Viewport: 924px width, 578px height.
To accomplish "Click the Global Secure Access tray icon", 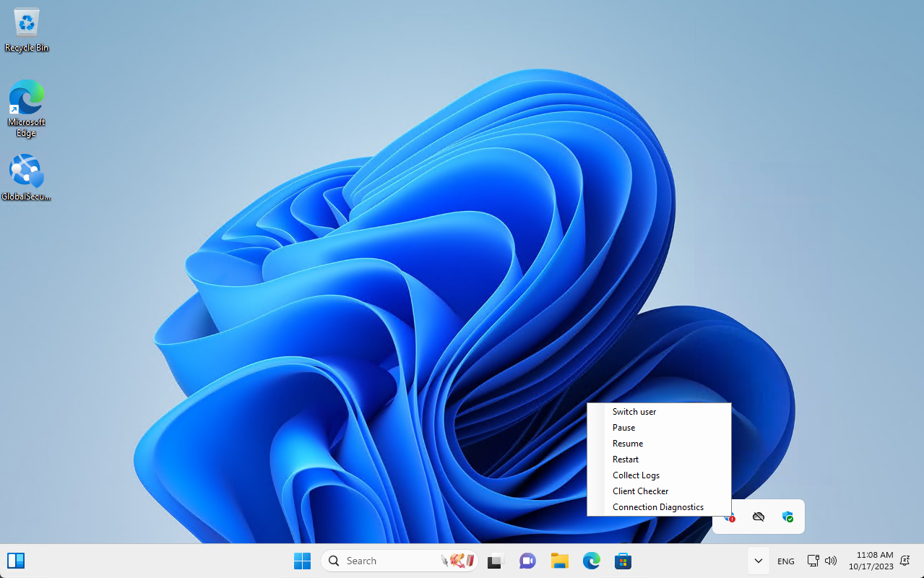I will [x=730, y=517].
